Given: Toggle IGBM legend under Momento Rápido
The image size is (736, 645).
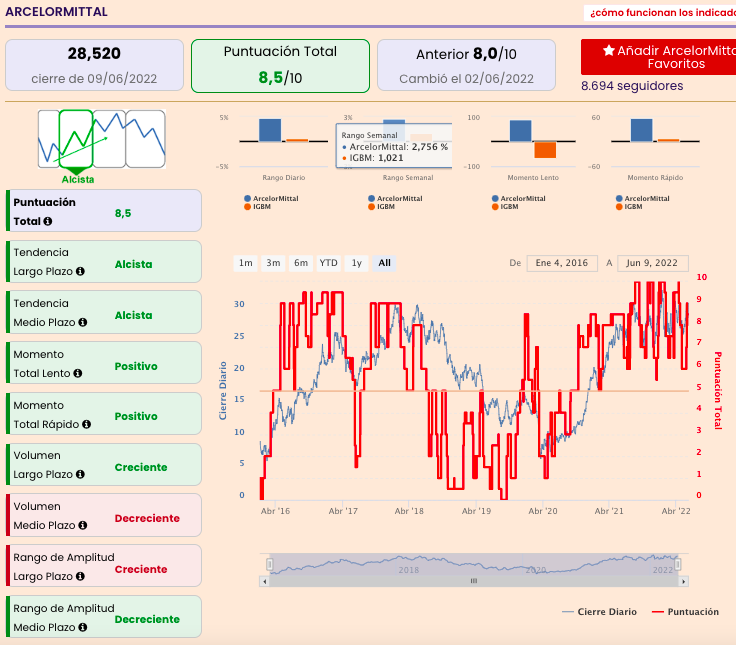Looking at the screenshot, I should [629, 207].
